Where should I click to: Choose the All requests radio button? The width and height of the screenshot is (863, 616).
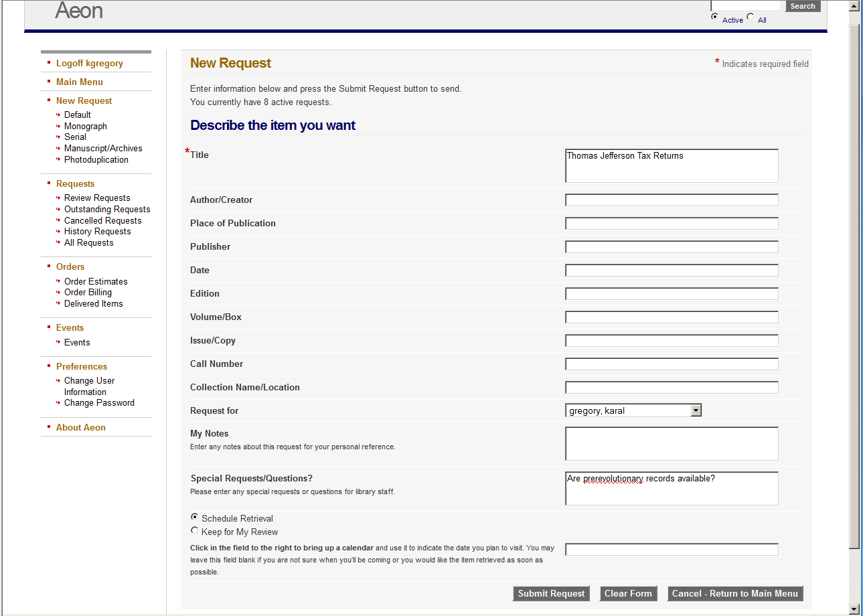click(749, 17)
